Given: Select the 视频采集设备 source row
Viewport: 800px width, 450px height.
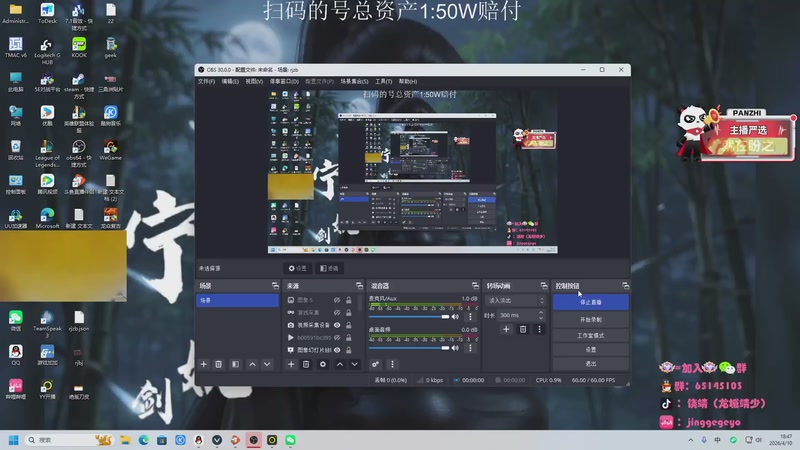Looking at the screenshot, I should tap(319, 325).
